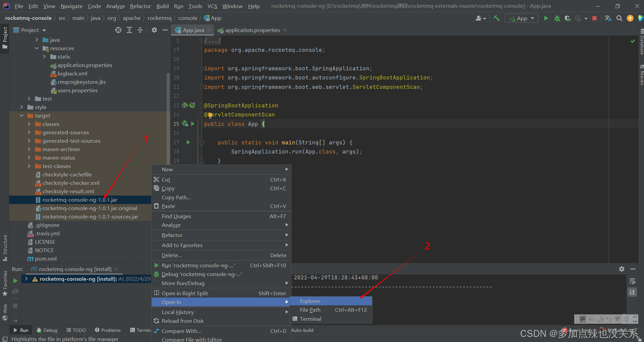
Task: Toggle the Debug tool window button
Action: pyautogui.click(x=47, y=330)
